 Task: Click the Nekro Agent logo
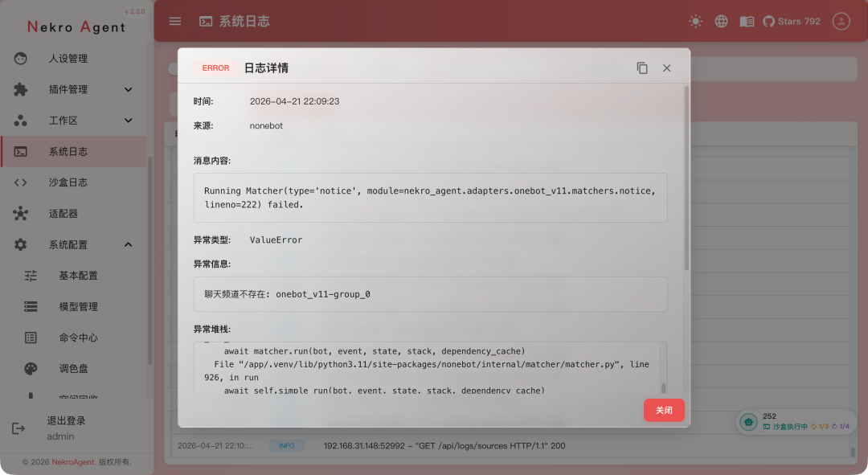[x=76, y=27]
